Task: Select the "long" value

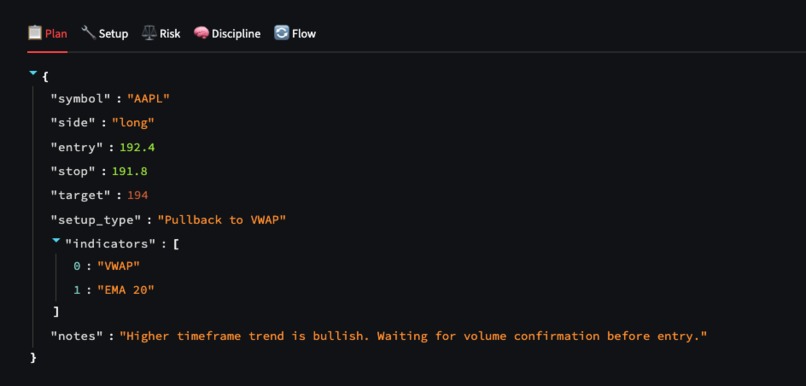Action: click(133, 123)
